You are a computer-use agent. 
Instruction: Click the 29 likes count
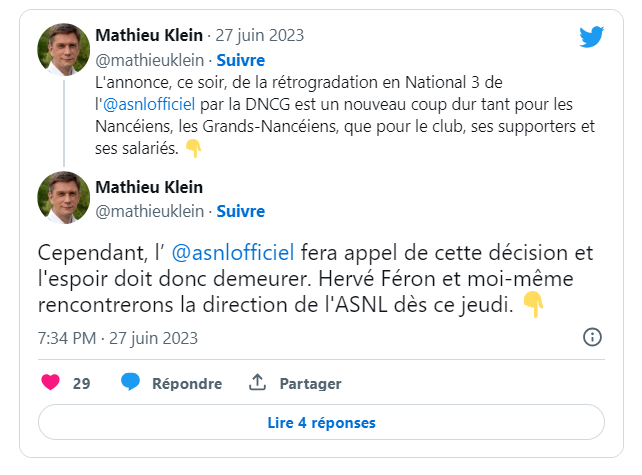82,384
